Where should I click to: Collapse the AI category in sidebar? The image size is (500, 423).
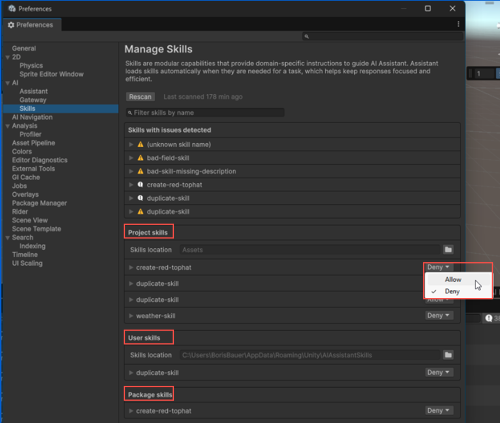(x=7, y=83)
